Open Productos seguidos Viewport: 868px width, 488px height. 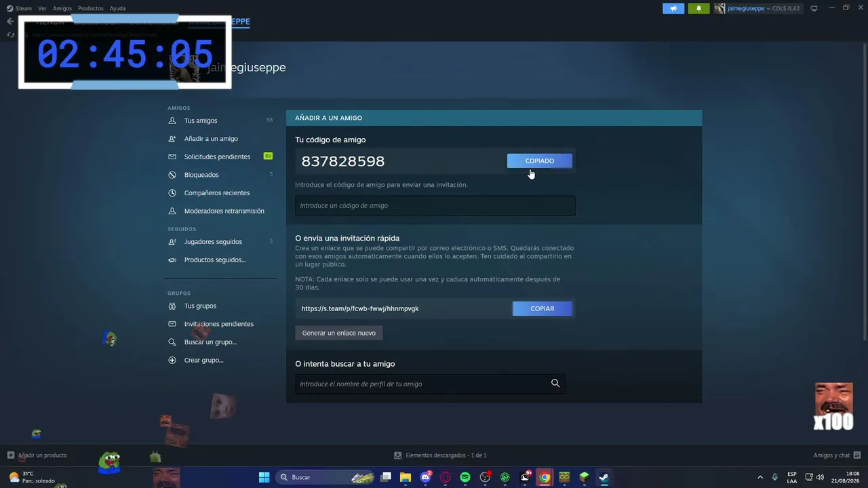pyautogui.click(x=215, y=260)
